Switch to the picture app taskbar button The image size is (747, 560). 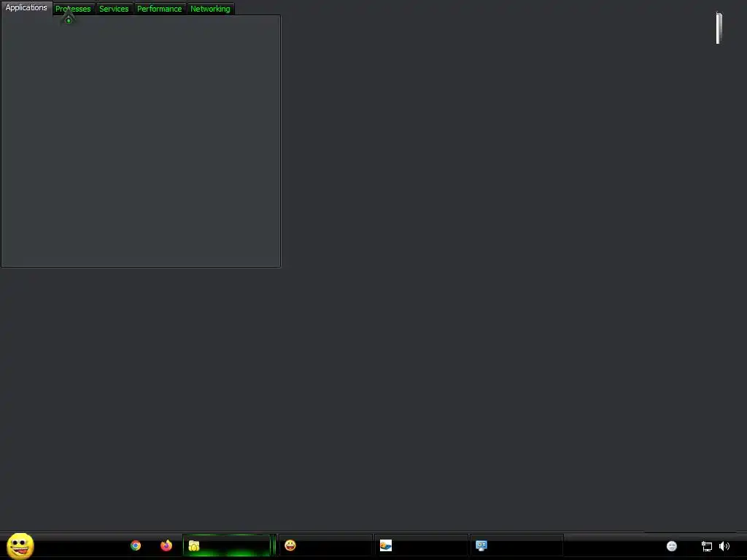point(421,545)
